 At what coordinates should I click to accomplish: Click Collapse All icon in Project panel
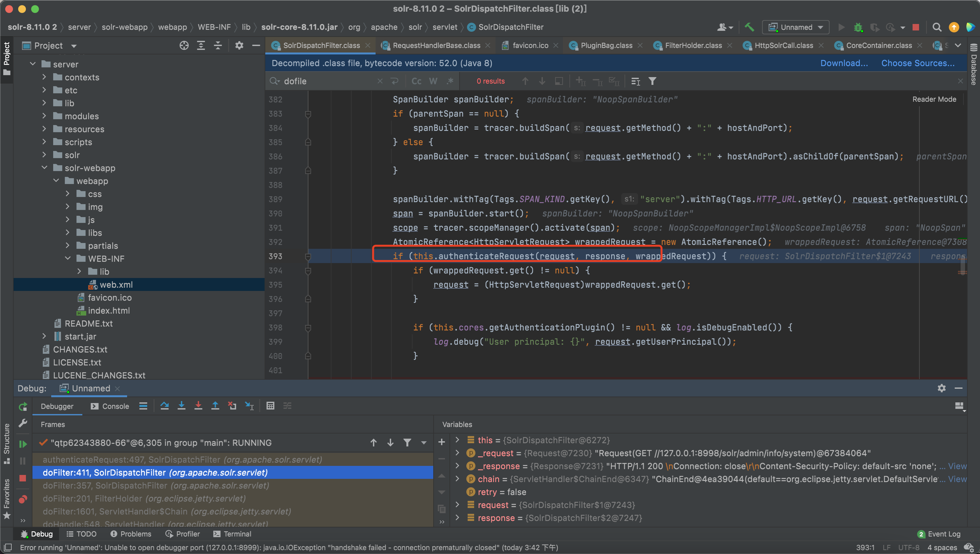[218, 46]
